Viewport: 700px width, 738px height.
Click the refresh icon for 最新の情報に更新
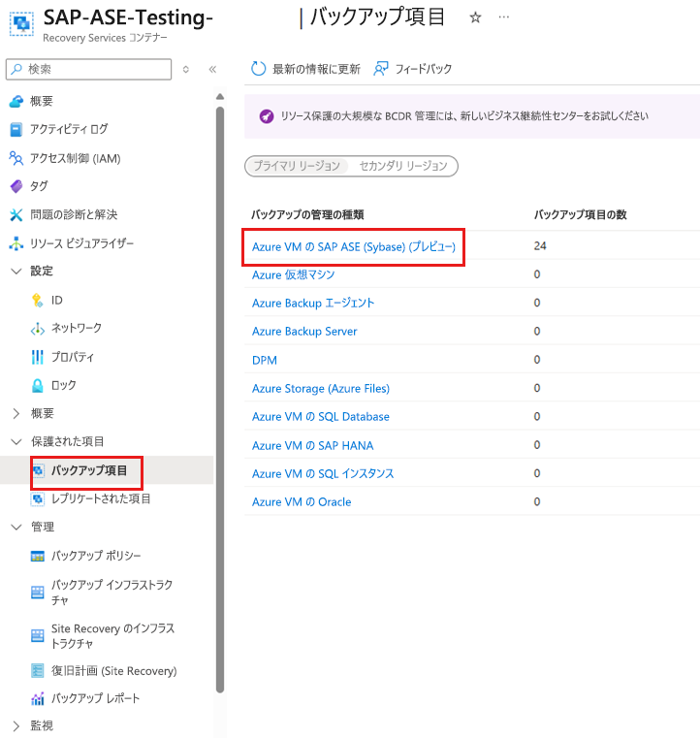(258, 69)
